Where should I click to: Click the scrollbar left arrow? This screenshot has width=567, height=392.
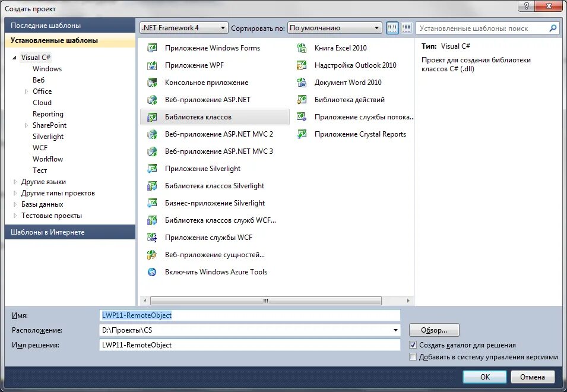coord(145,301)
